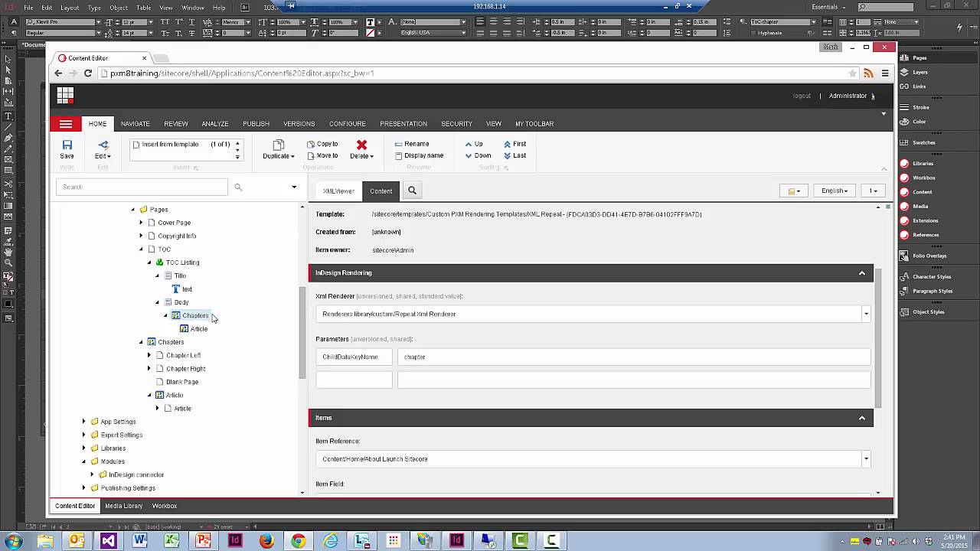Expand the Cover Page tree node
This screenshot has width=980, height=551.
click(141, 223)
